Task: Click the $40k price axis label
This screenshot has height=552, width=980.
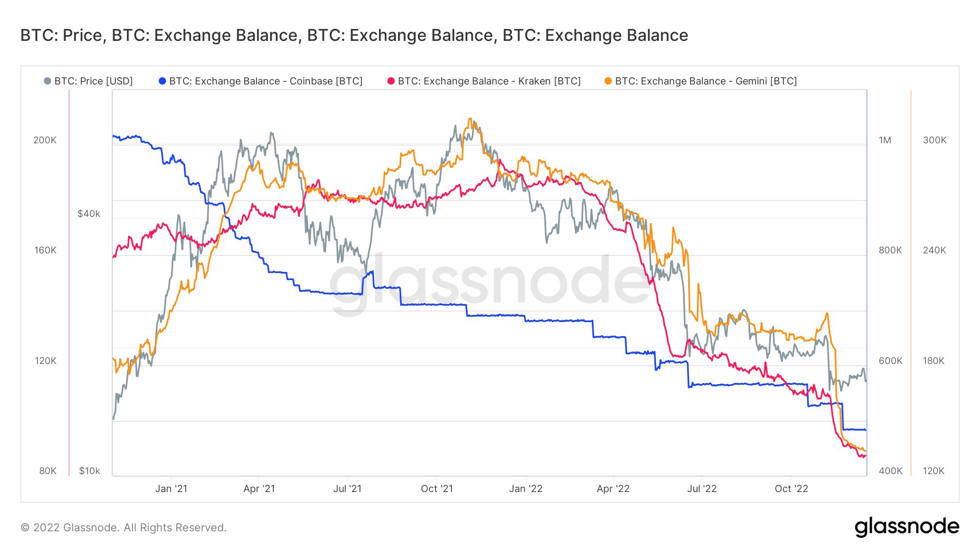Action: 89,214
